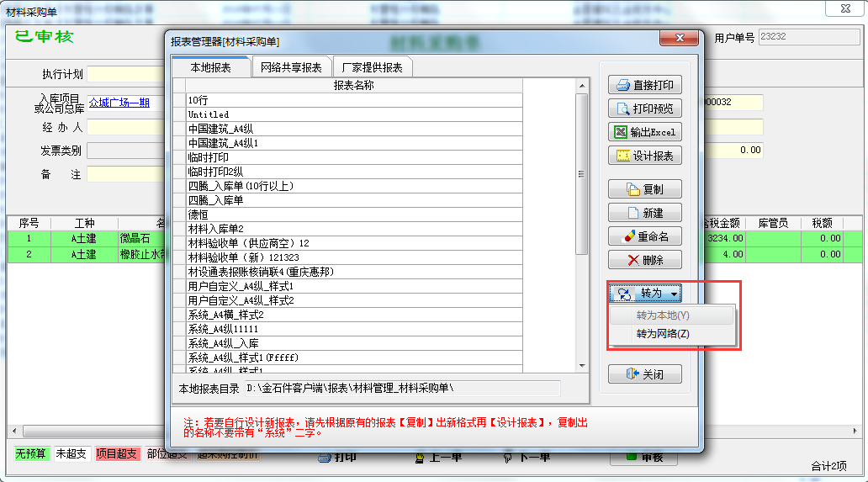Click the direct print (直接打印) button
Screen dimensions: 868x482
click(x=644, y=85)
